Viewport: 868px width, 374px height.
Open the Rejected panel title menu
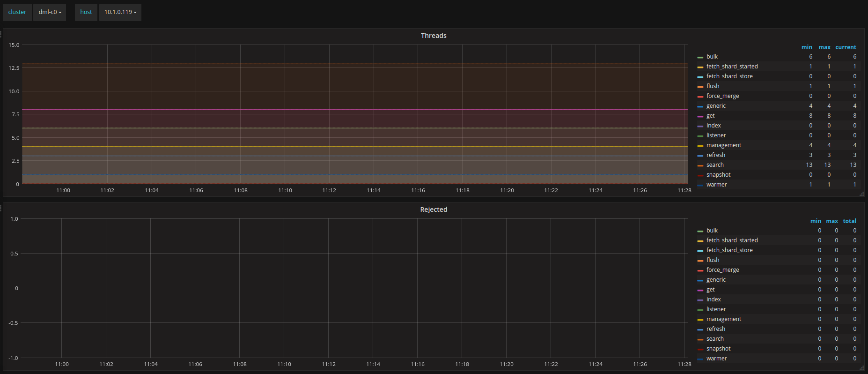click(434, 209)
